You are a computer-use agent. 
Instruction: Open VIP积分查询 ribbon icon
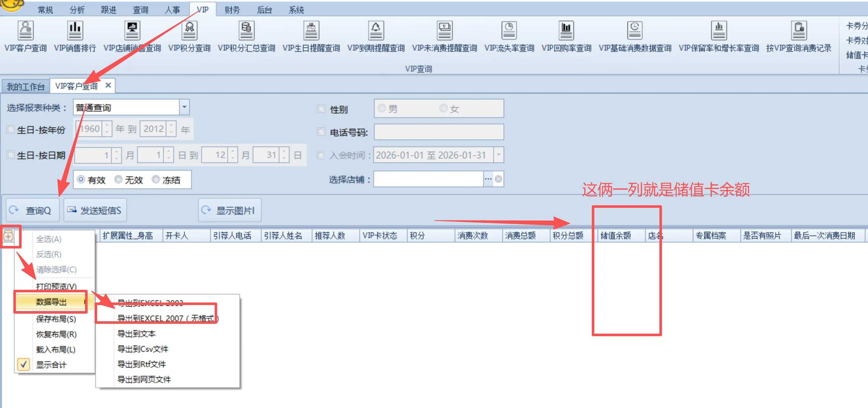click(189, 31)
